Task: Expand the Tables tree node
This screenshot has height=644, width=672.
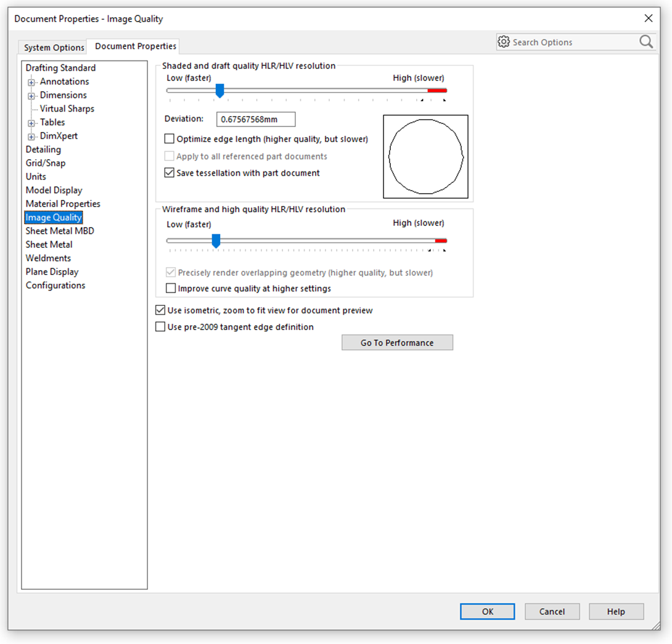Action: click(30, 122)
